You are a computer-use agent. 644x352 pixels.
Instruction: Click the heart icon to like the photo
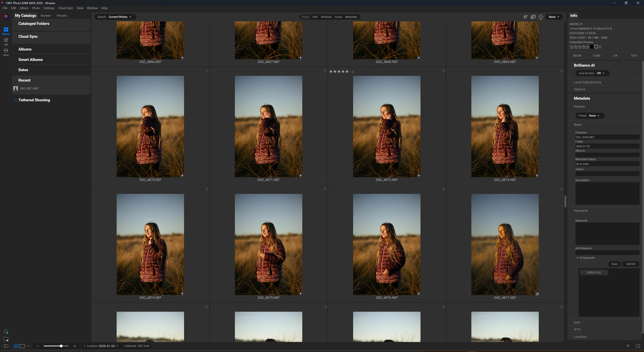coord(595,47)
